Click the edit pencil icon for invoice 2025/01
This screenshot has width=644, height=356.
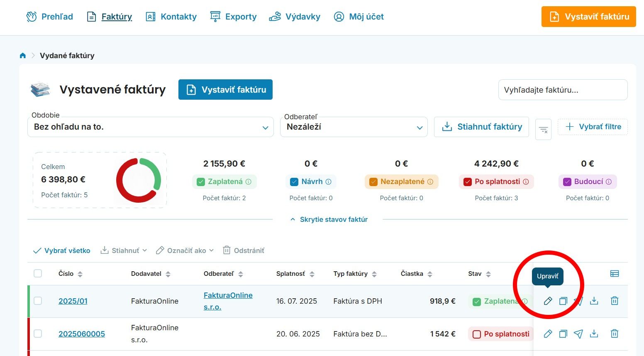pyautogui.click(x=548, y=301)
